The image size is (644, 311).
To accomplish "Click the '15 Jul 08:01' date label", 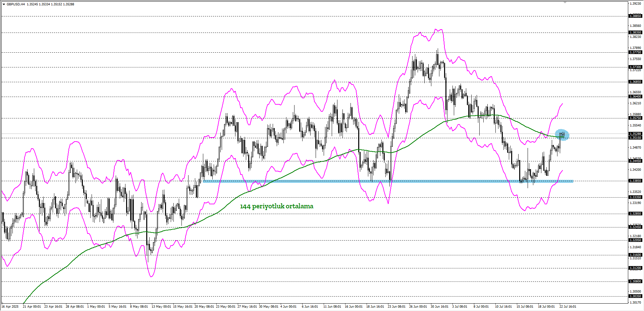I will point(525,307).
